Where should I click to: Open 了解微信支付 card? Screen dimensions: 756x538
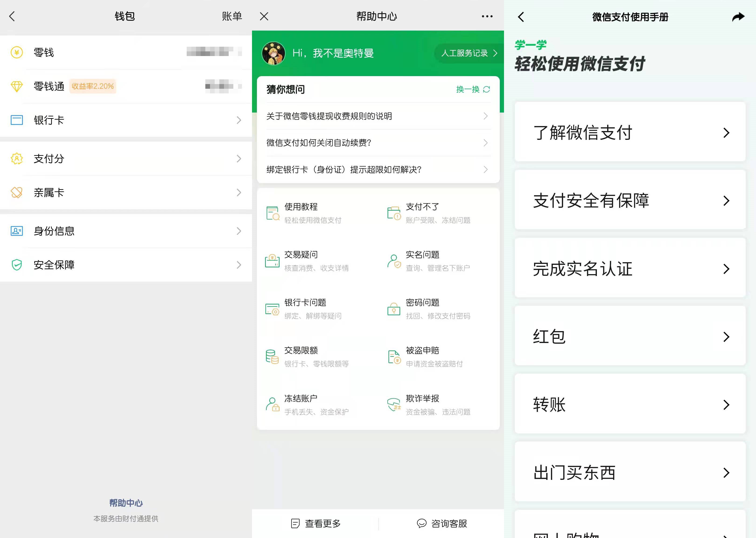[630, 132]
